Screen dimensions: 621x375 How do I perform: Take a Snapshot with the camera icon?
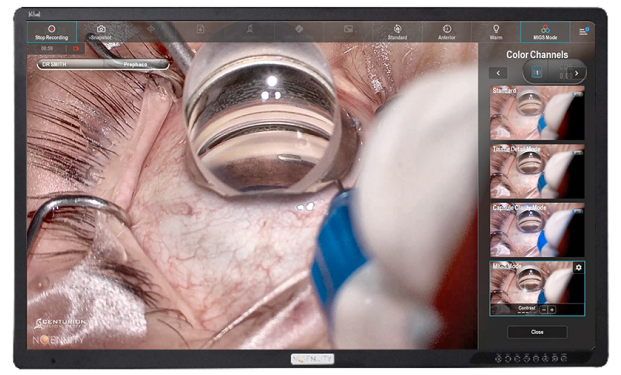101,32
